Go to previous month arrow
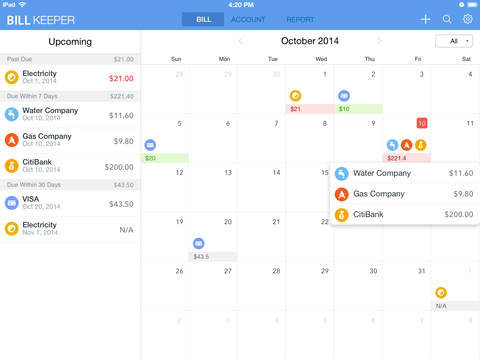480x360 pixels. (x=240, y=41)
